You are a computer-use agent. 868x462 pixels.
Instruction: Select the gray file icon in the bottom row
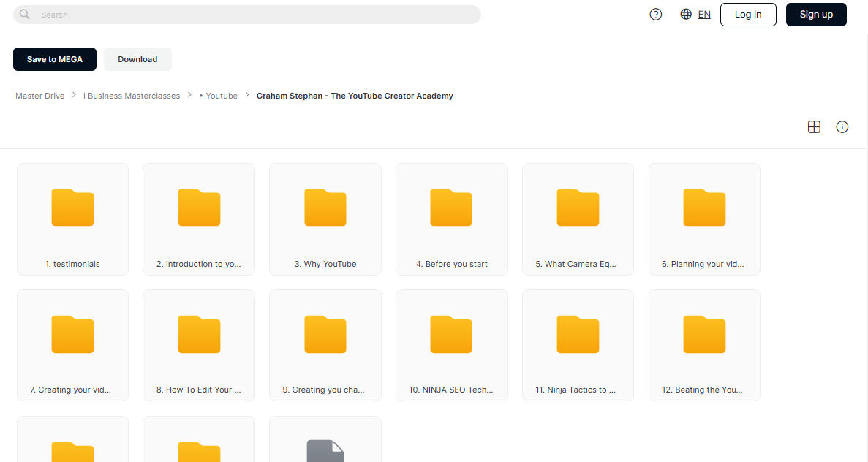(x=325, y=451)
